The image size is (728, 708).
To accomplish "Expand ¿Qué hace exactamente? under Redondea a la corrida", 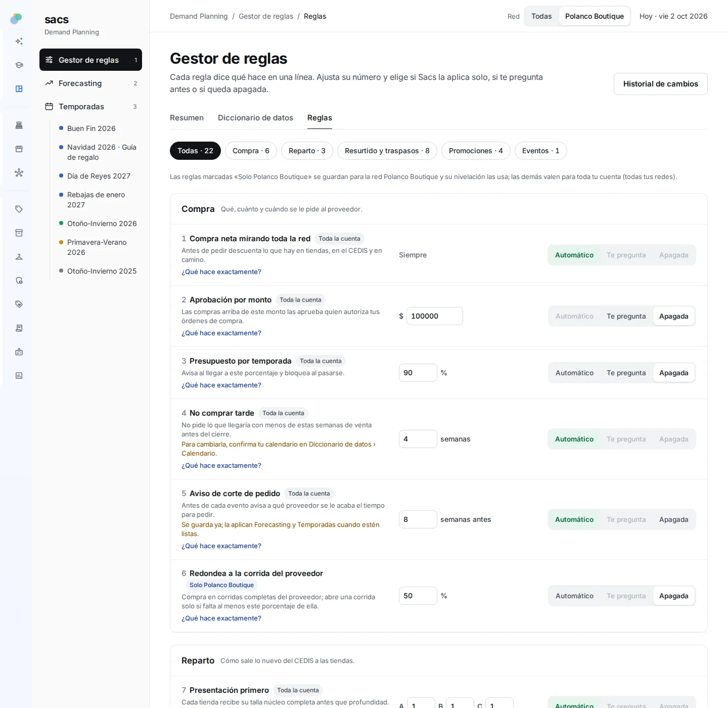I will tap(221, 618).
